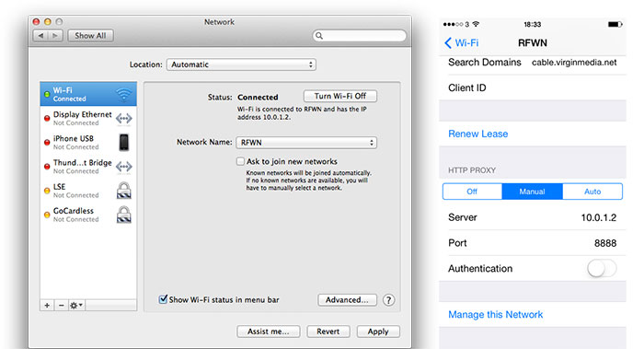Screen dimensions: 644x349
Task: Tap the Client ID field on iPhone
Action: pyautogui.click(x=533, y=87)
